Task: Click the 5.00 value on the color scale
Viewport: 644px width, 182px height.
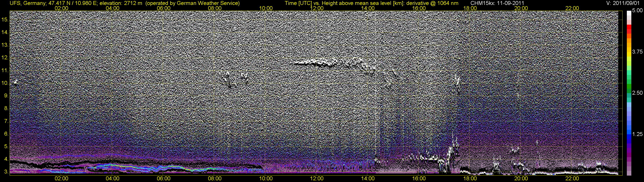Action: (x=637, y=11)
